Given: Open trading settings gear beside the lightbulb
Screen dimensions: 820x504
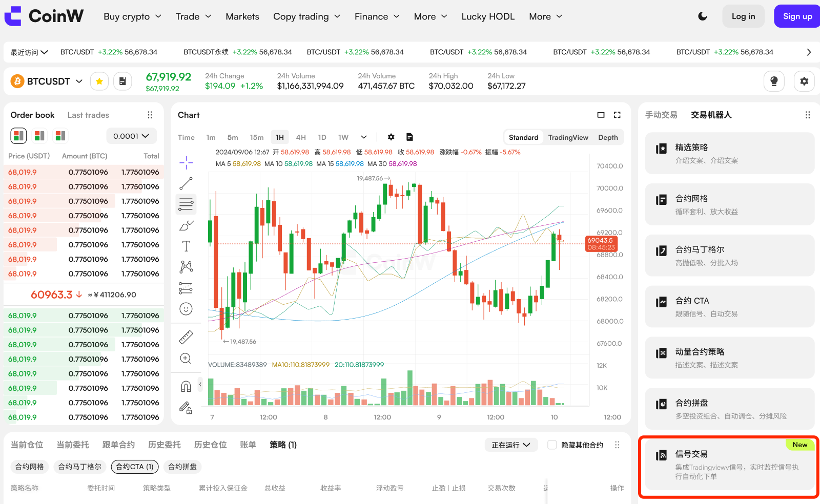Looking at the screenshot, I should coord(804,81).
